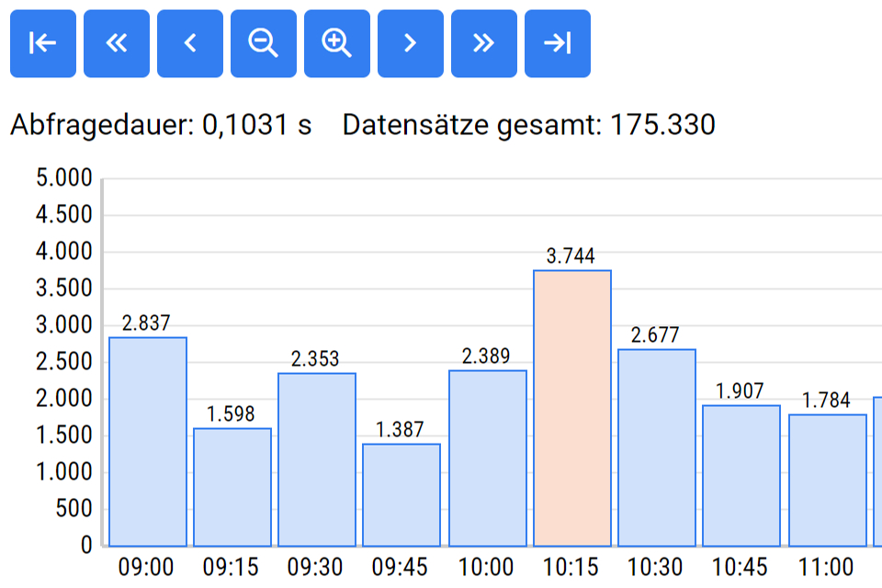882x588 pixels.
Task: Click the 10:15 x-axis label
Action: [x=571, y=567]
